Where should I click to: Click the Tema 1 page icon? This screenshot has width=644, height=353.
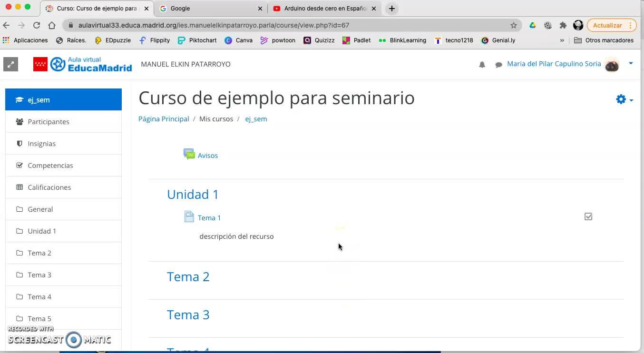pos(189,217)
